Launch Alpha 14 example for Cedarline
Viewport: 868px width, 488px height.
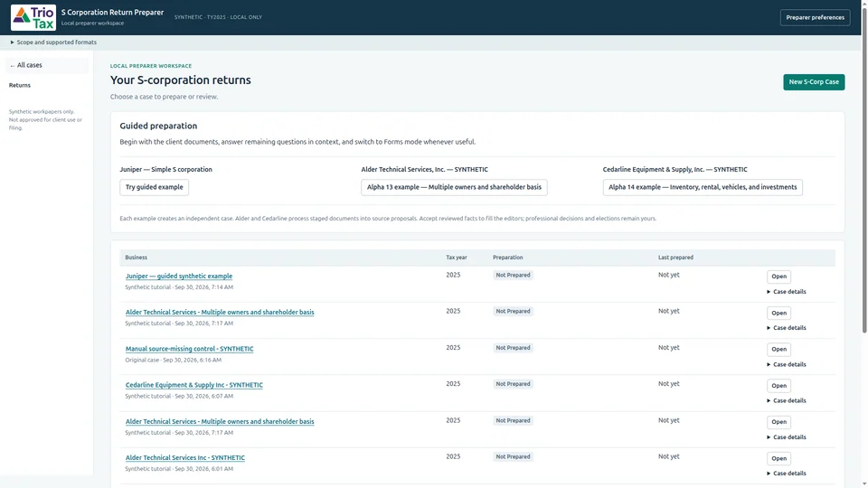pyautogui.click(x=703, y=187)
